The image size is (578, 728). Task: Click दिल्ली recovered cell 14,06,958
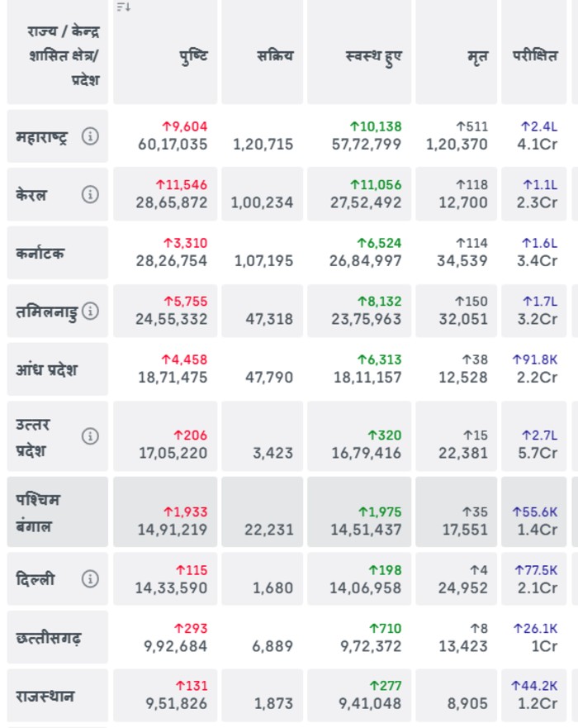coord(366,588)
